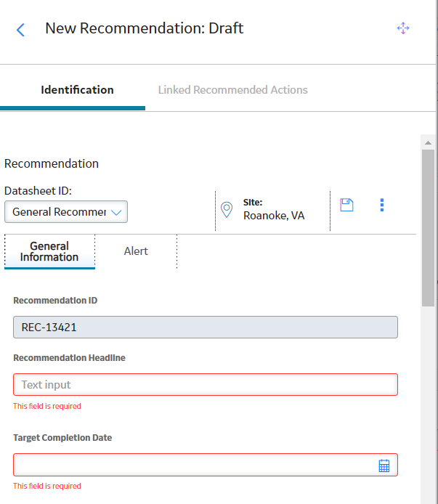Open the three-dot more options menu

[x=382, y=205]
